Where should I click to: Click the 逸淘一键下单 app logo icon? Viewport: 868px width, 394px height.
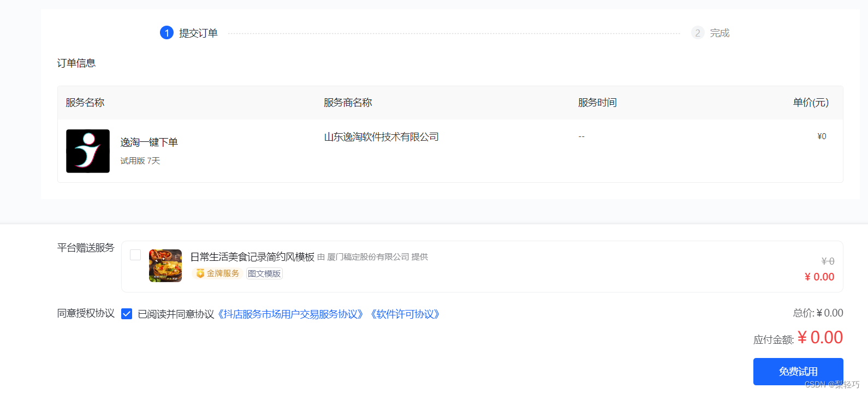88,151
